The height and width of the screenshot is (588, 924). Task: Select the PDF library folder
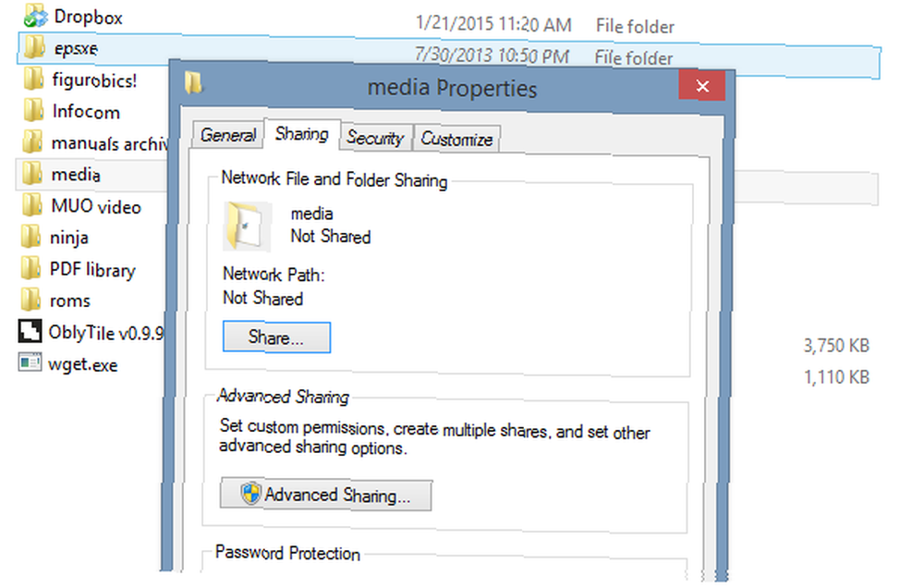(x=79, y=269)
